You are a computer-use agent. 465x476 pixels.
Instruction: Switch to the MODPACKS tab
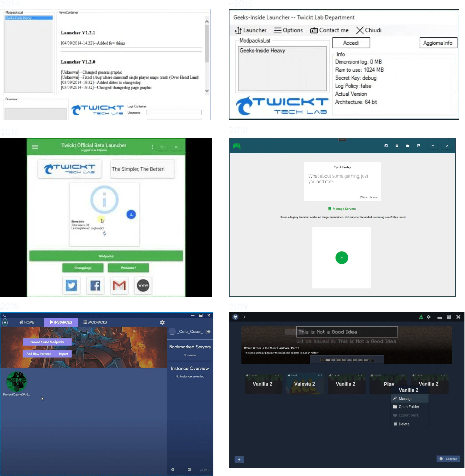pyautogui.click(x=95, y=322)
